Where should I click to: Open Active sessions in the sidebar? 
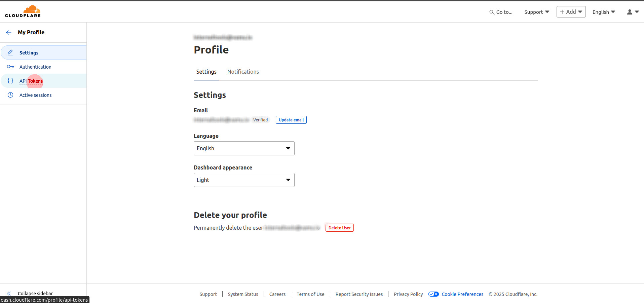(x=44, y=95)
